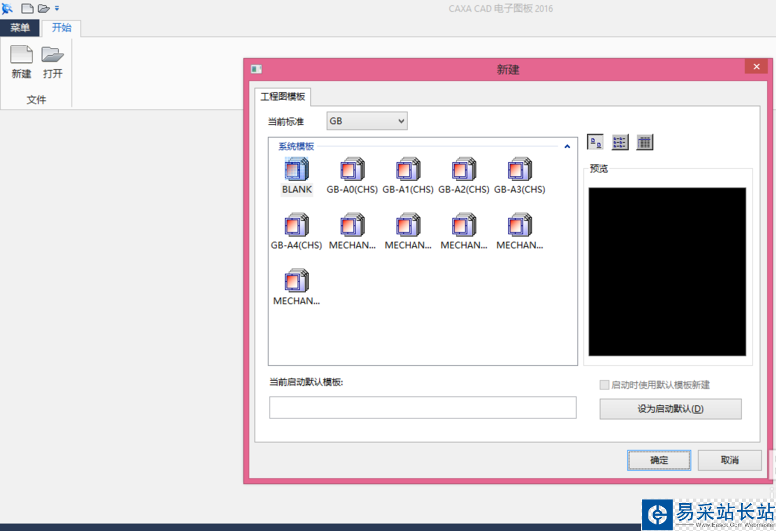Image resolution: width=776 pixels, height=531 pixels.
Task: Select the 工程图模板 dialog tab
Action: coord(283,97)
